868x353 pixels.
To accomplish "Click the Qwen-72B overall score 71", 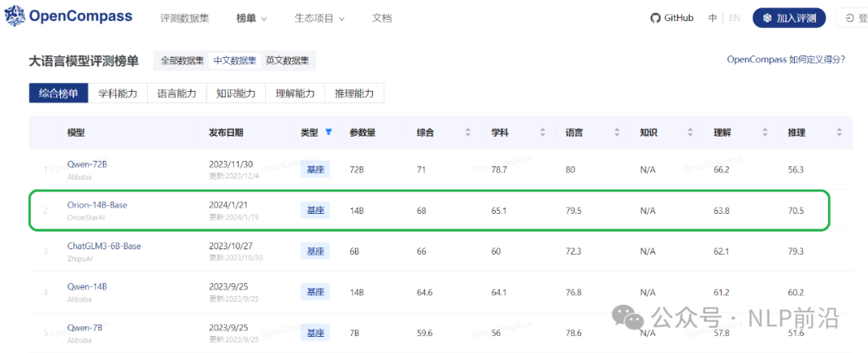I will coord(421,169).
